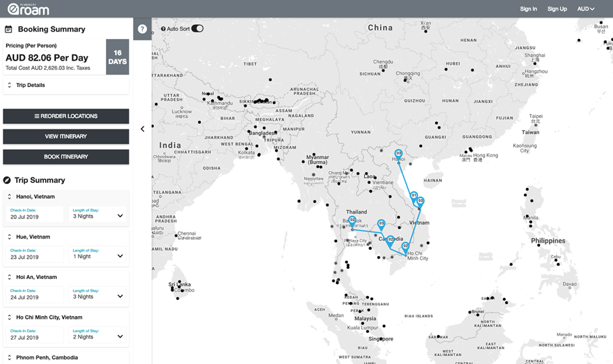Click the Sign Up link
The height and width of the screenshot is (364, 613).
point(557,9)
